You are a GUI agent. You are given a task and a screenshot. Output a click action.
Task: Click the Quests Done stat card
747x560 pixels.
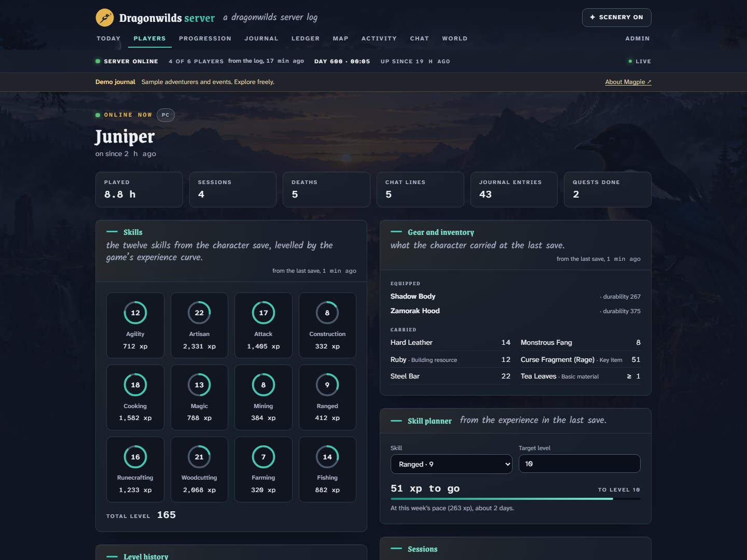pos(607,190)
